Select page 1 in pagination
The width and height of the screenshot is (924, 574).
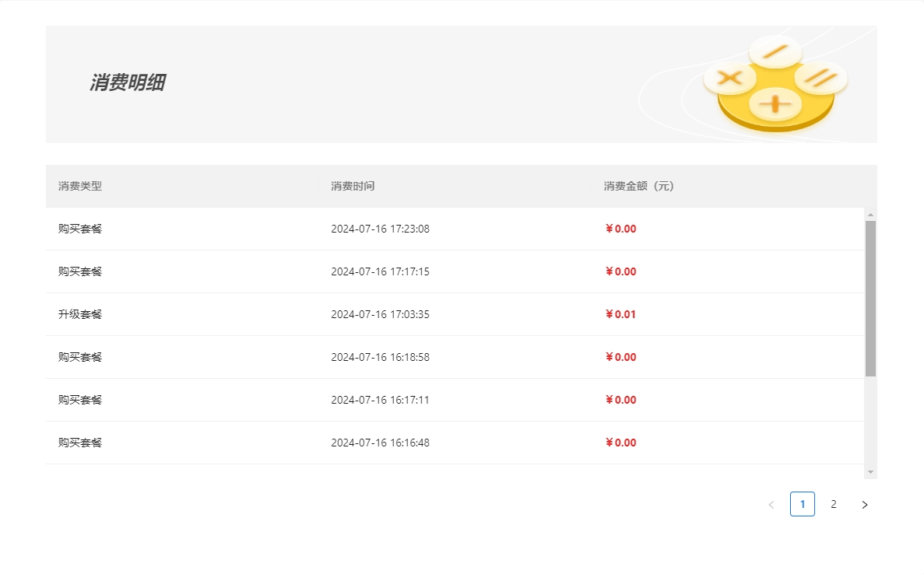coord(802,504)
